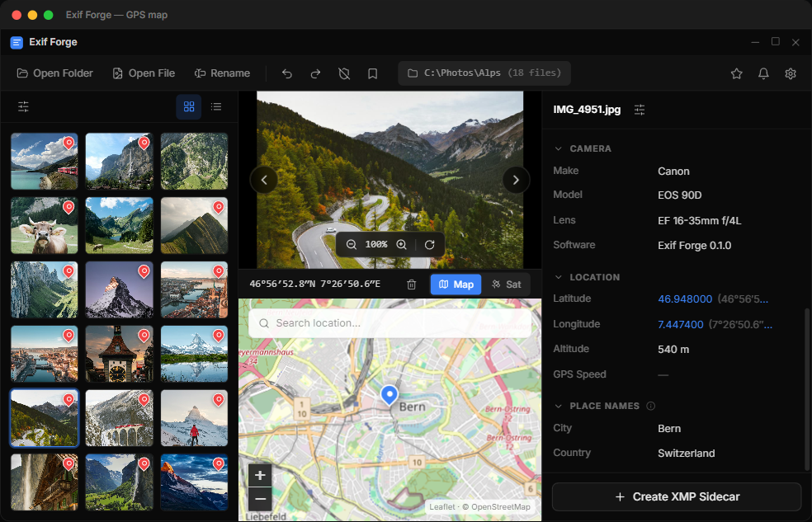The width and height of the screenshot is (812, 522).
Task: Click the Rename button
Action: pos(222,73)
